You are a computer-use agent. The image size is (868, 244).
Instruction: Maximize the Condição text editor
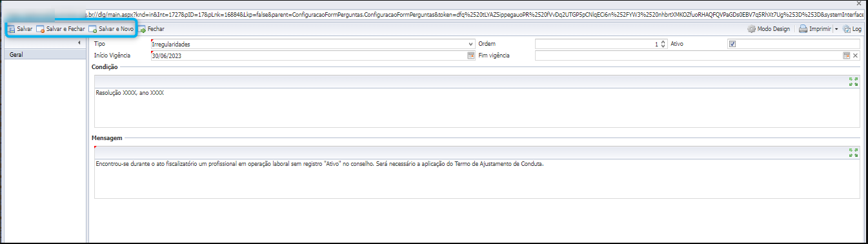point(854,81)
